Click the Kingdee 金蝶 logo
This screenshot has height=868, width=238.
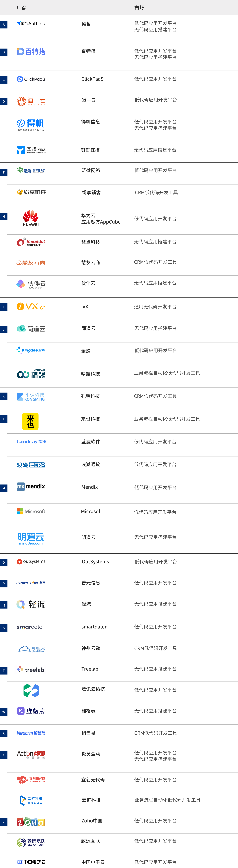(31, 350)
